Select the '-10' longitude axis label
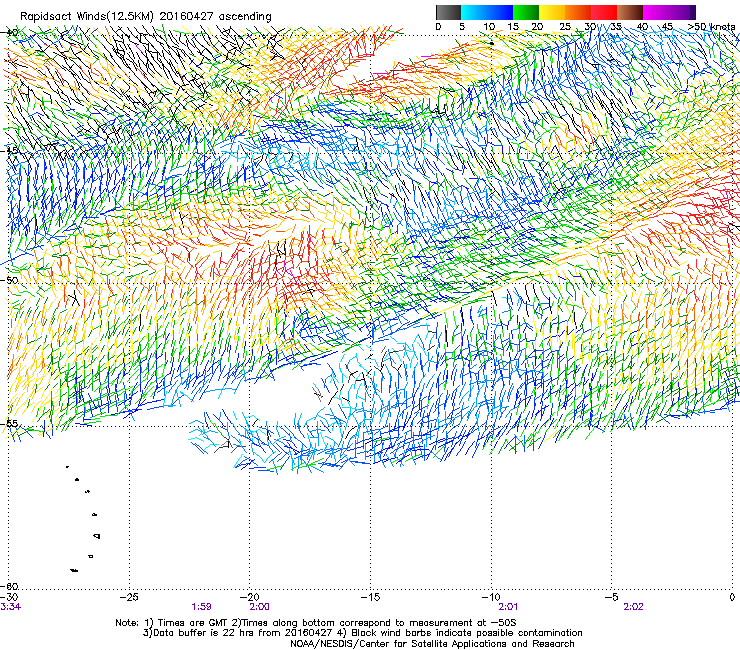 pyautogui.click(x=491, y=597)
